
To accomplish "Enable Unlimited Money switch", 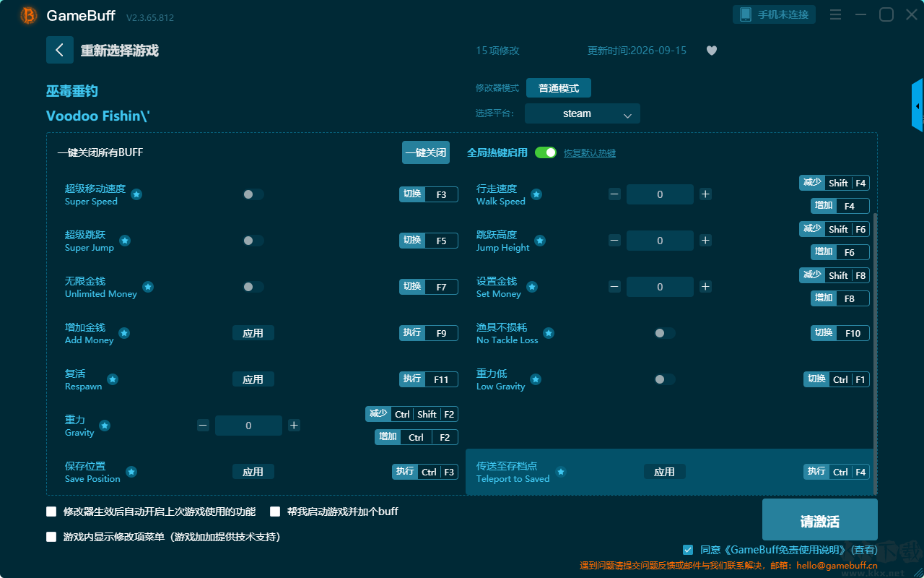I will 253,287.
